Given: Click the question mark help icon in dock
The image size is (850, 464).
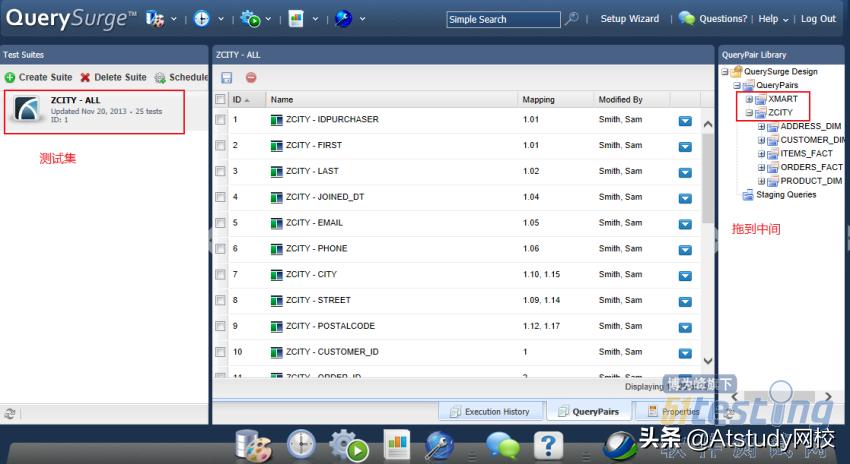Looking at the screenshot, I should pyautogui.click(x=547, y=445).
